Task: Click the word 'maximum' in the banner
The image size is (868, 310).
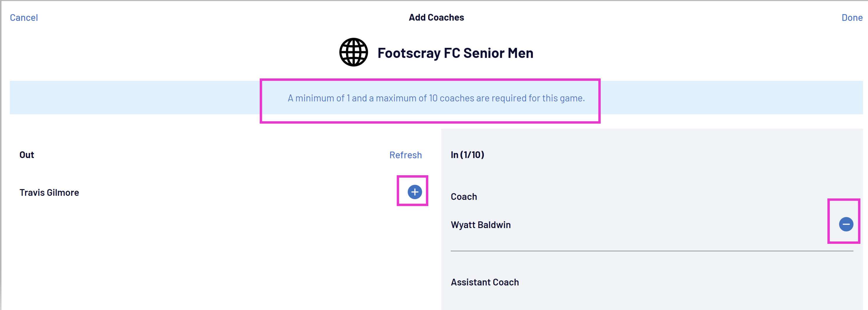Action: [x=396, y=98]
